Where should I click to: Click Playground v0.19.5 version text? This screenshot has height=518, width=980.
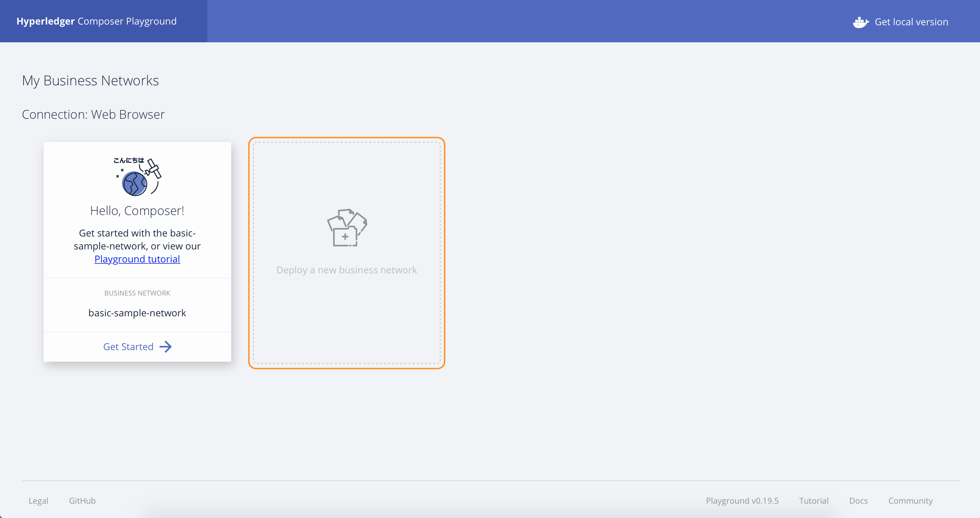(742, 501)
